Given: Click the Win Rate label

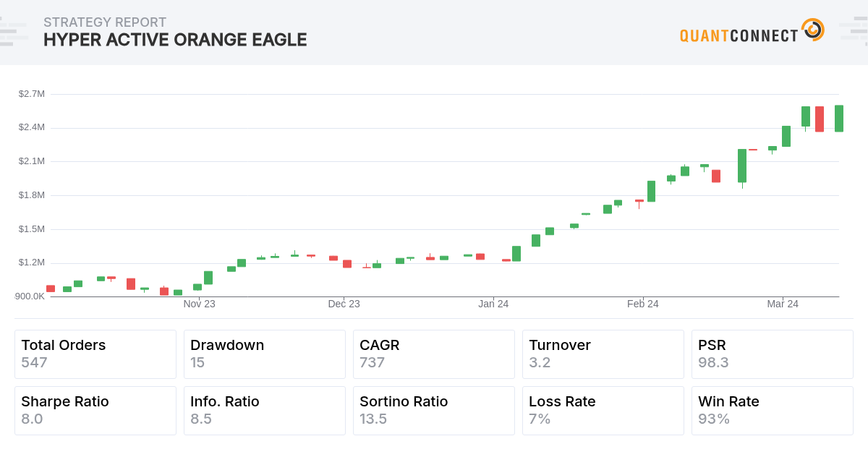Looking at the screenshot, I should coord(728,401).
